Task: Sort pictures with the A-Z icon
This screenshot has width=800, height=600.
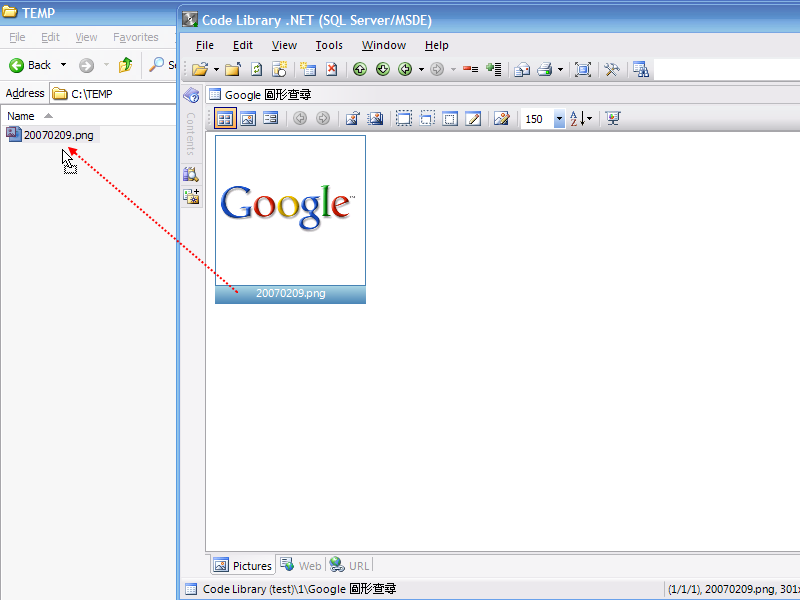Action: point(578,119)
